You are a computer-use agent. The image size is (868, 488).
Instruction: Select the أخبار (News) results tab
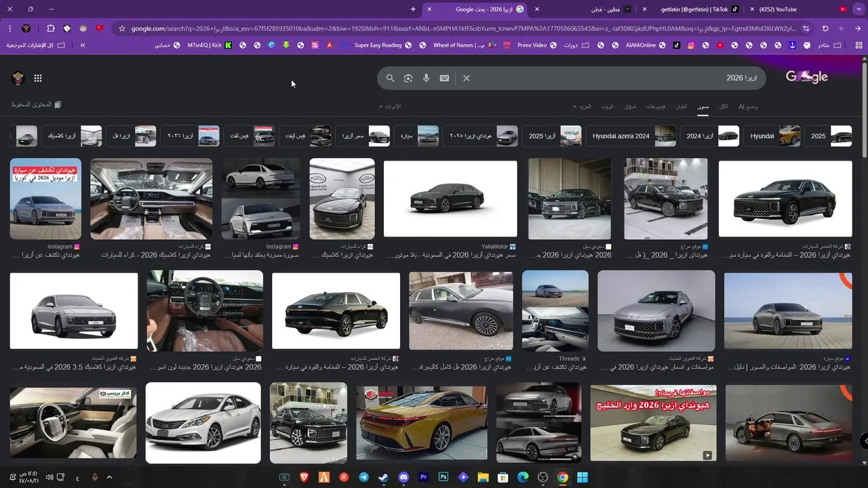click(x=681, y=106)
